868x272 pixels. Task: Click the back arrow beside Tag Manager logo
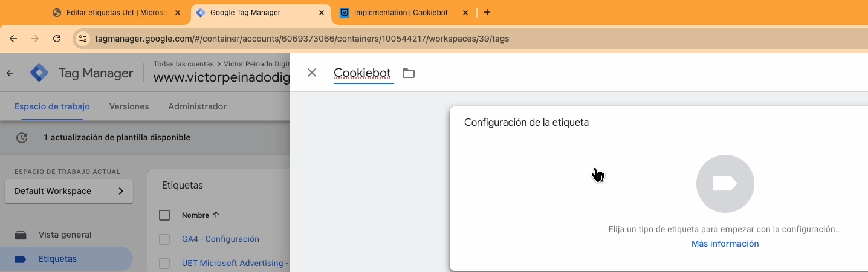pos(10,73)
